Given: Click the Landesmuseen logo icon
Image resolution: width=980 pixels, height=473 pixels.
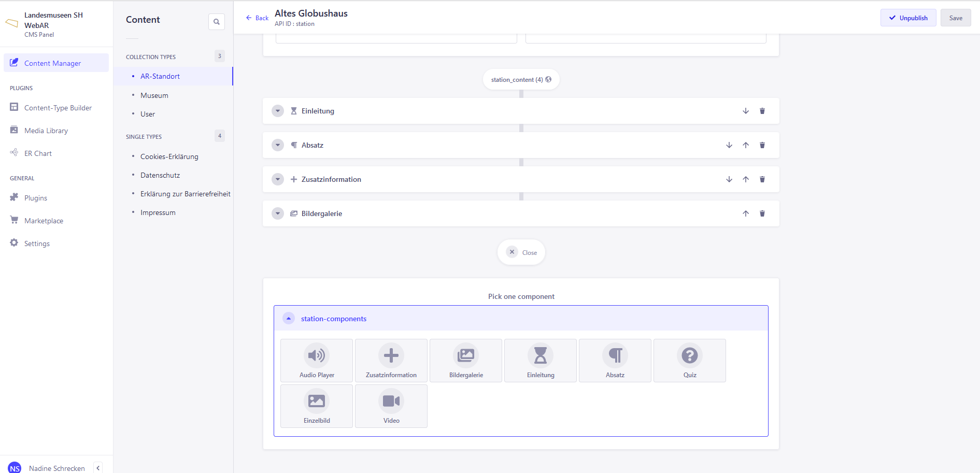Looking at the screenshot, I should point(11,23).
